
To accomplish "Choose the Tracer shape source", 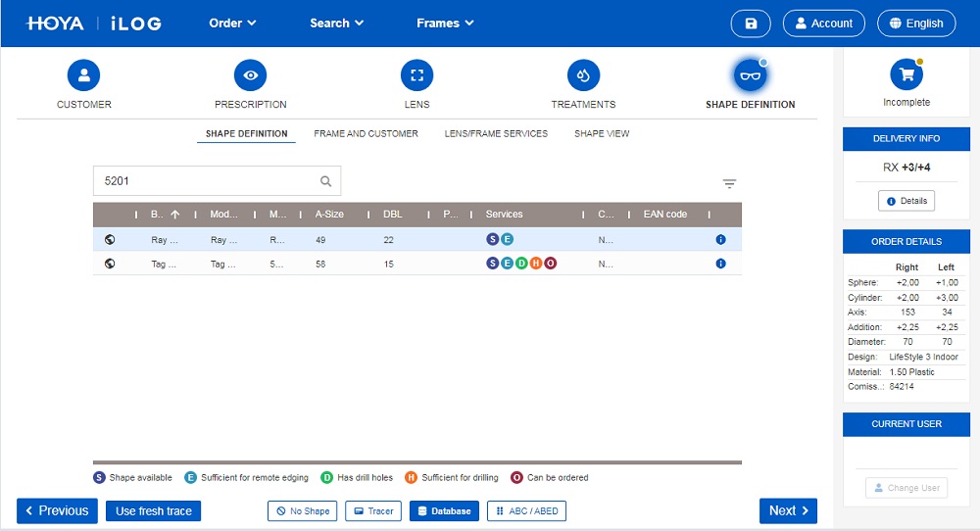I will [372, 510].
